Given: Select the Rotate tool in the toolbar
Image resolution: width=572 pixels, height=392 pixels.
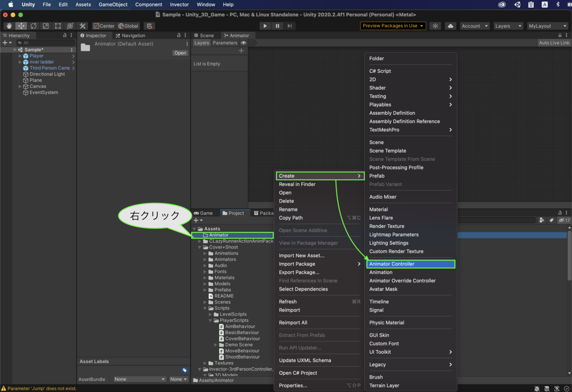Looking at the screenshot, I should (x=33, y=26).
